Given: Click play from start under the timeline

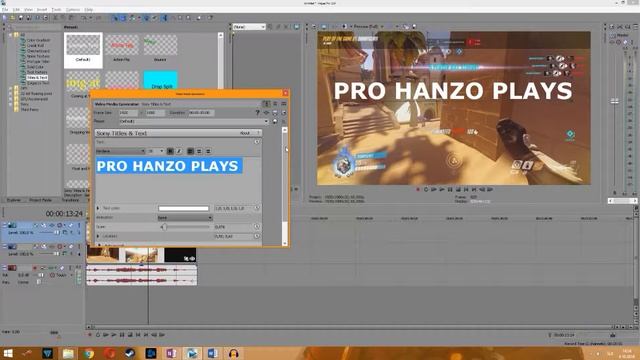Looking at the screenshot, I should pyautogui.click(x=106, y=335).
